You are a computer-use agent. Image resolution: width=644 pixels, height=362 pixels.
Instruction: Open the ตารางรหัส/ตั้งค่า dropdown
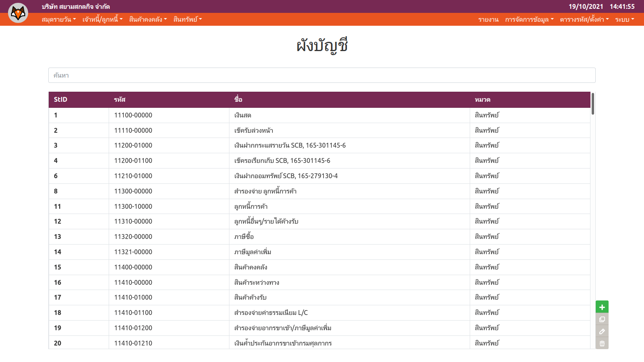tap(584, 19)
